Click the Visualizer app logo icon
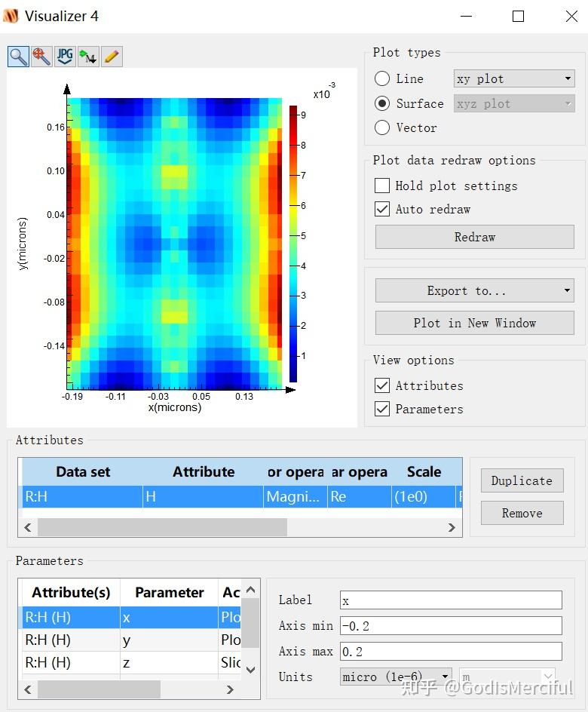588x712 pixels. pyautogui.click(x=11, y=16)
